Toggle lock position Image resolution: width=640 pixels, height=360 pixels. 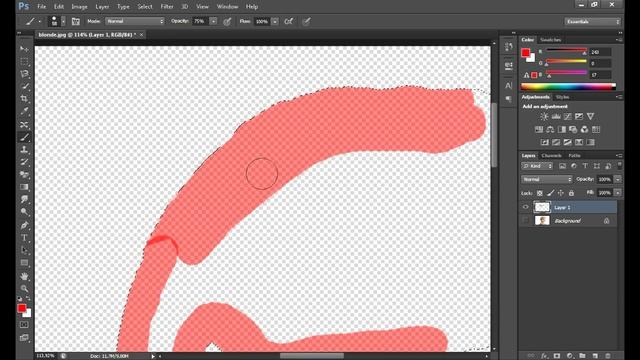point(561,193)
